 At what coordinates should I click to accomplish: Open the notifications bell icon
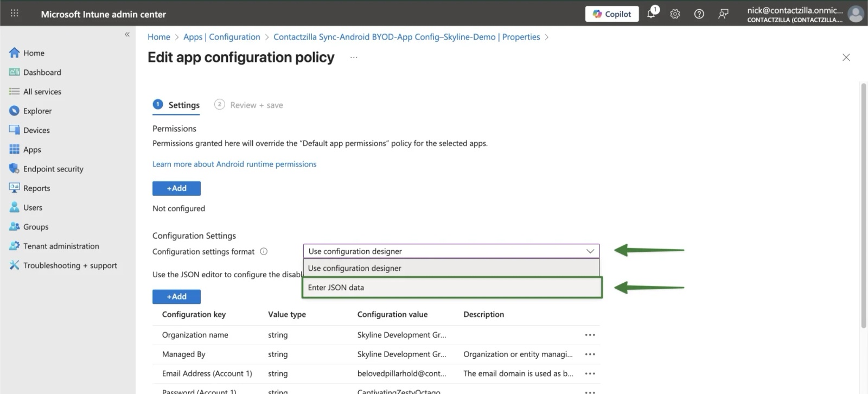click(652, 14)
